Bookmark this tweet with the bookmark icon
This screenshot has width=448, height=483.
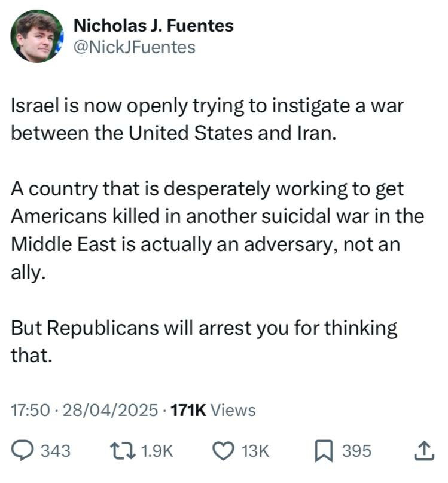point(324,451)
